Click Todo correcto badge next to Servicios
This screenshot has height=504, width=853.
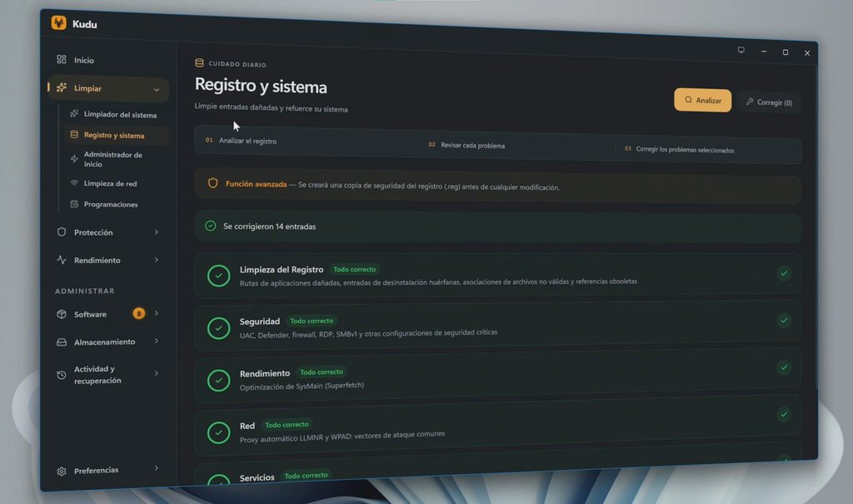click(x=307, y=475)
